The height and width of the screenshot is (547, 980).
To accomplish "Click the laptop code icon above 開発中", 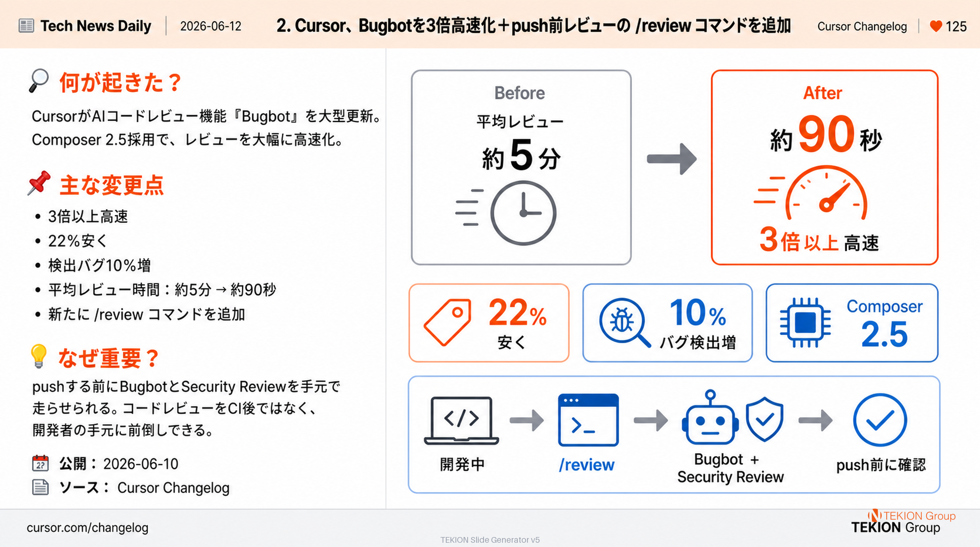I will (462, 420).
